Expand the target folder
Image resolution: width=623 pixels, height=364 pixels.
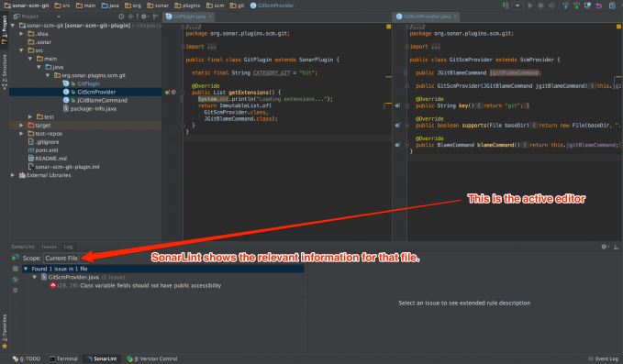(x=21, y=125)
